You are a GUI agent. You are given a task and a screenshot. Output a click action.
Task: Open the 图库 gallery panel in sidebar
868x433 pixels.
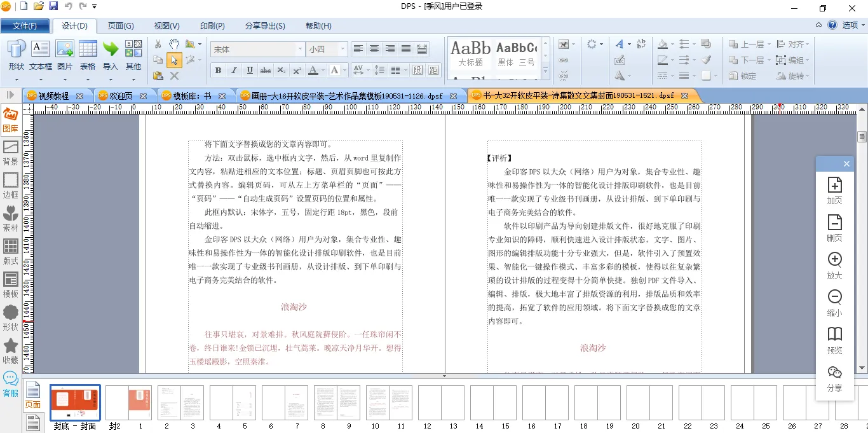click(10, 120)
